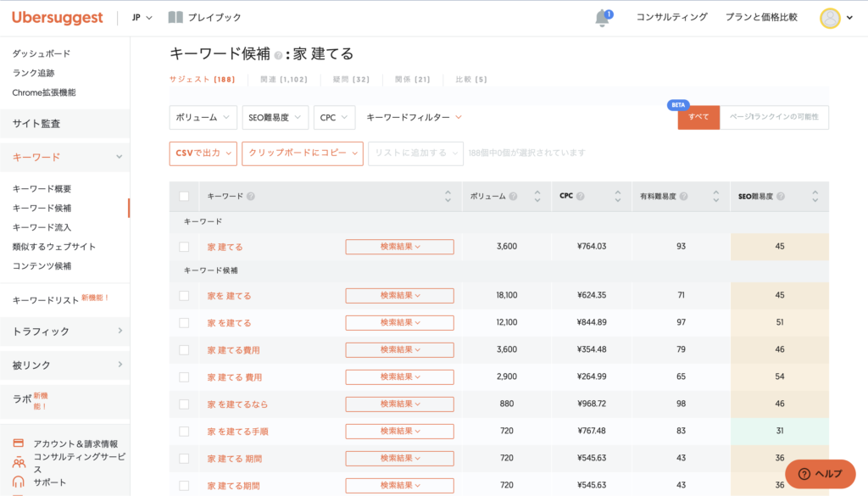Image resolution: width=868 pixels, height=496 pixels.
Task: Open プランと価格比較 pricing page
Action: pyautogui.click(x=761, y=17)
